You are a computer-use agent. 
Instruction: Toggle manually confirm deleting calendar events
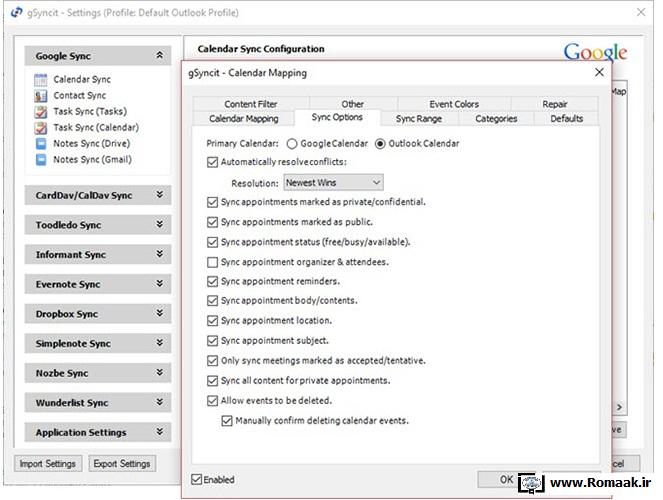click(x=227, y=421)
